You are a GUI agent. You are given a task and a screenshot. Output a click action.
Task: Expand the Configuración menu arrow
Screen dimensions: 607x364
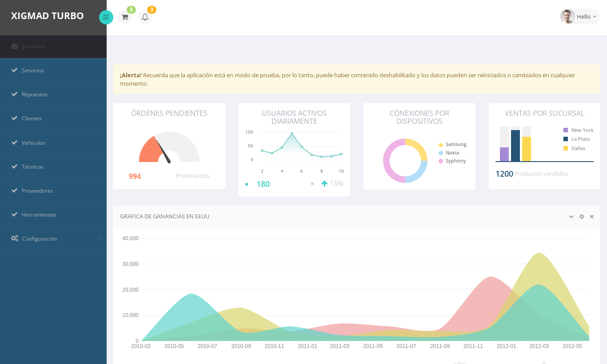(99, 239)
